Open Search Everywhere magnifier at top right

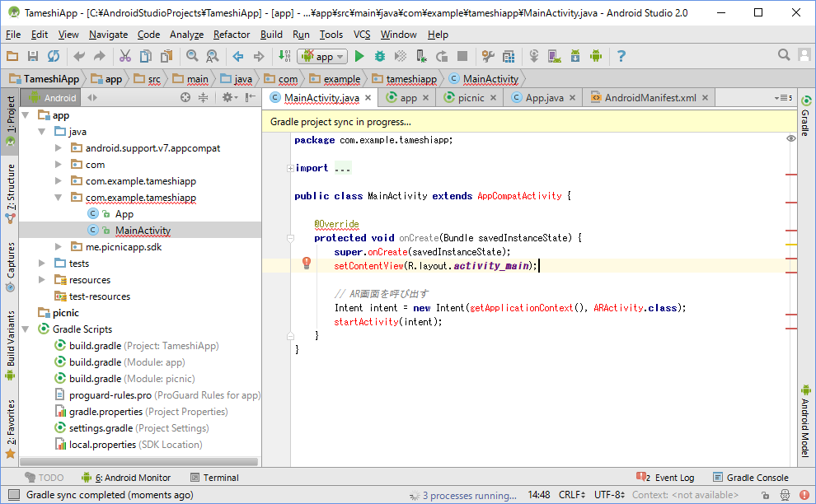[x=784, y=55]
